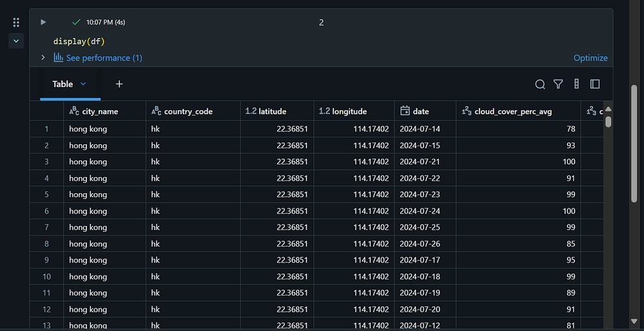
Task: Click the vertical three-segment columns icon
Action: tap(576, 84)
